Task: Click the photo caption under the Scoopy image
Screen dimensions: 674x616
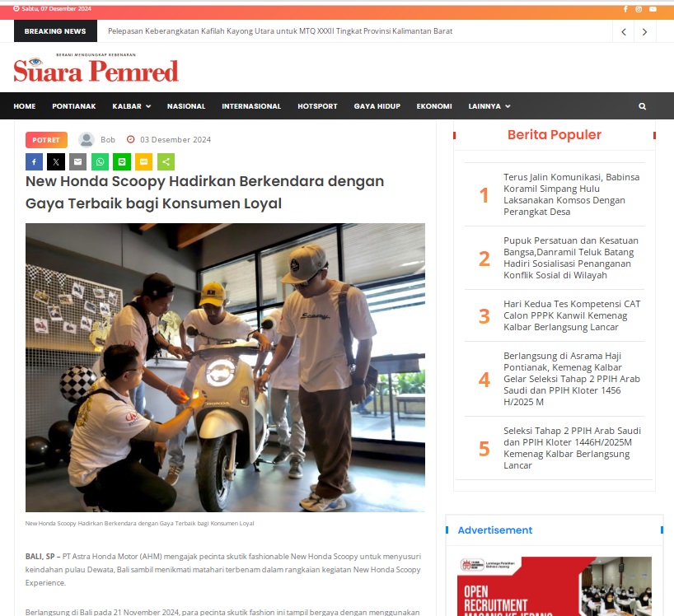Action: point(140,523)
